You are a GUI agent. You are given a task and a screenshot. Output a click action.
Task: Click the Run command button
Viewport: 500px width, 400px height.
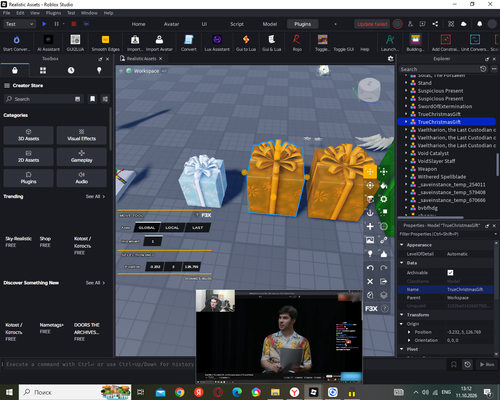[487, 364]
